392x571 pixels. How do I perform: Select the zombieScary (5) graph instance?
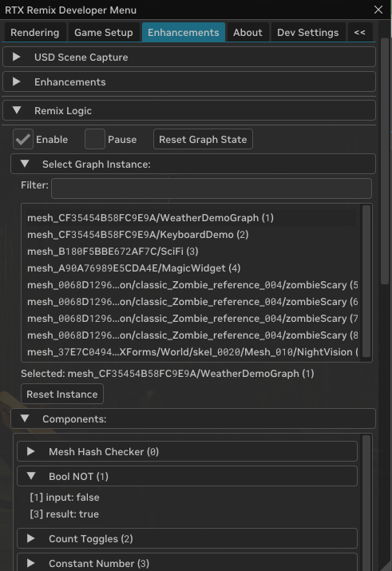[192, 285]
